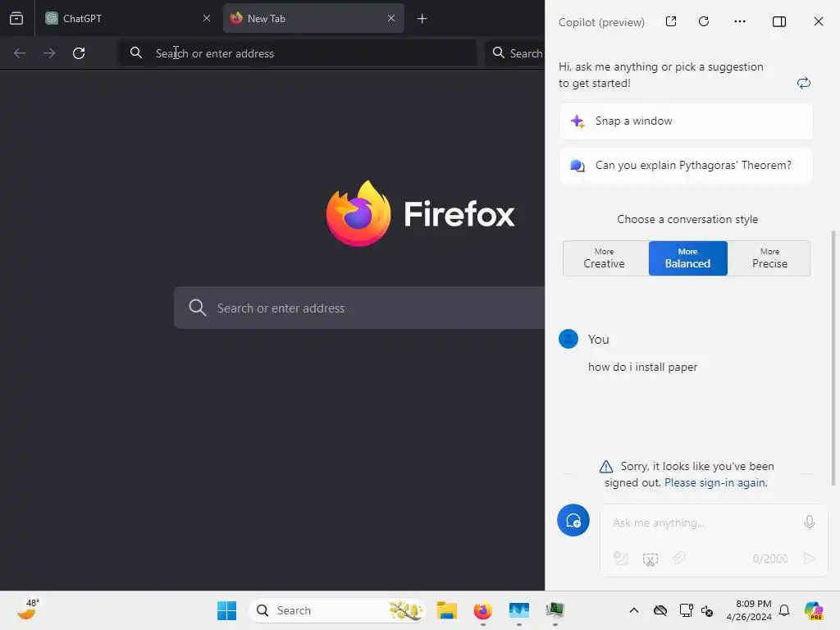Screen dimensions: 840x630
Task: Go forward using the forward arrow
Action: coord(49,53)
